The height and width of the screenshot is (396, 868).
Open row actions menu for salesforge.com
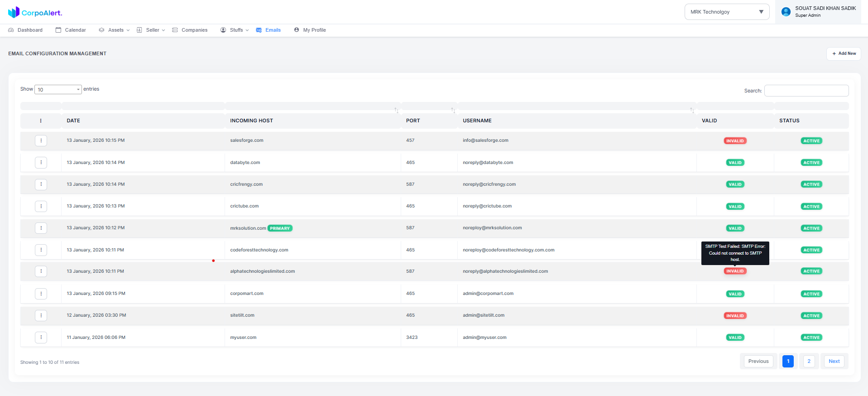pyautogui.click(x=41, y=140)
